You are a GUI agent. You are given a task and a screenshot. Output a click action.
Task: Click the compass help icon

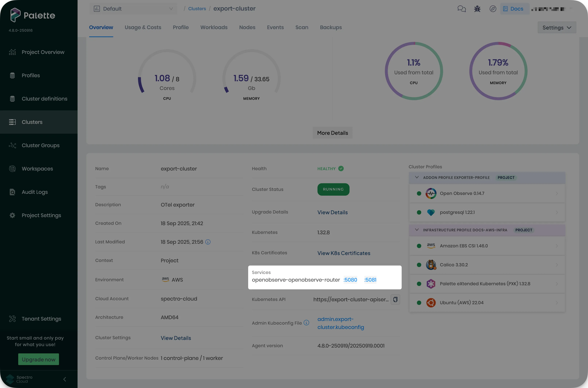click(x=493, y=9)
